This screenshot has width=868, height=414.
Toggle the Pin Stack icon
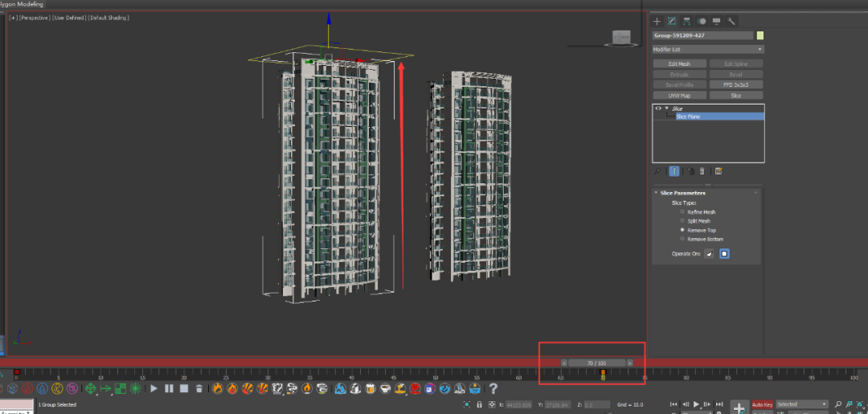(657, 171)
